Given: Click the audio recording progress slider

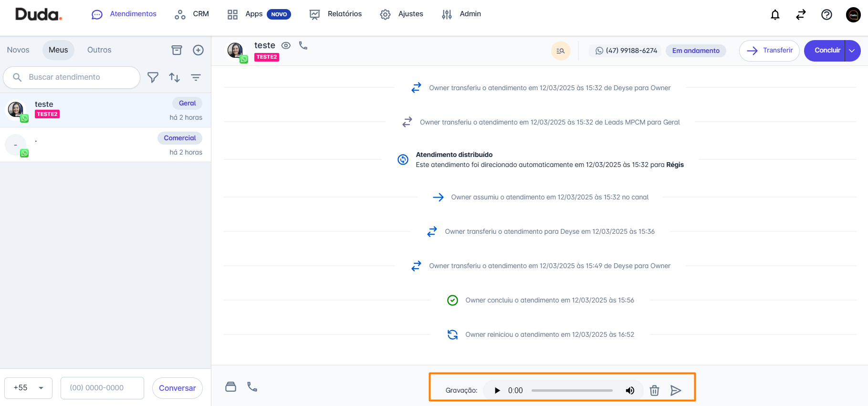Looking at the screenshot, I should point(572,390).
